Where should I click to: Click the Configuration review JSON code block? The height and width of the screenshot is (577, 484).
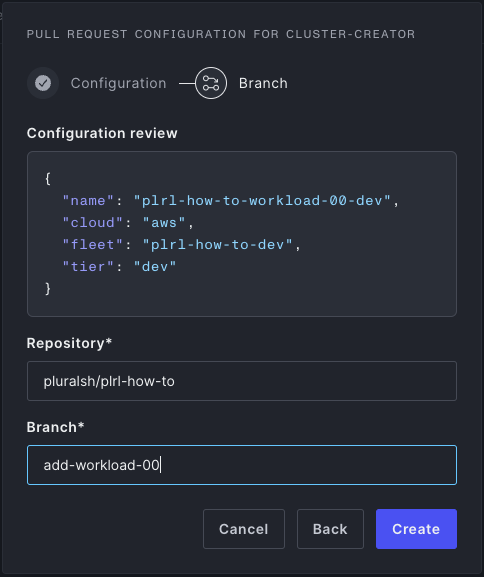pyautogui.click(x=242, y=234)
